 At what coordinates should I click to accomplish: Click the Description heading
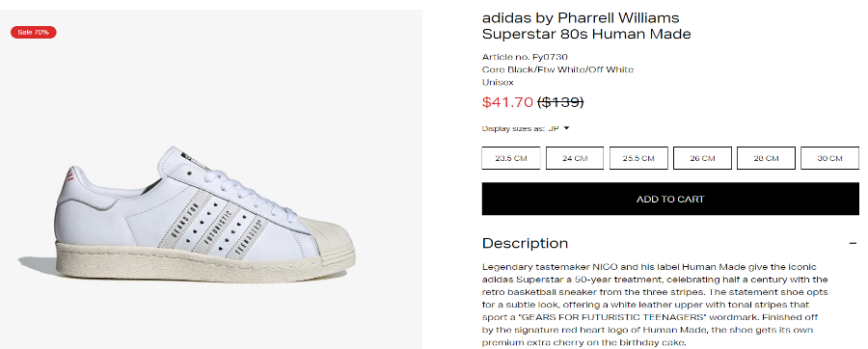(525, 243)
